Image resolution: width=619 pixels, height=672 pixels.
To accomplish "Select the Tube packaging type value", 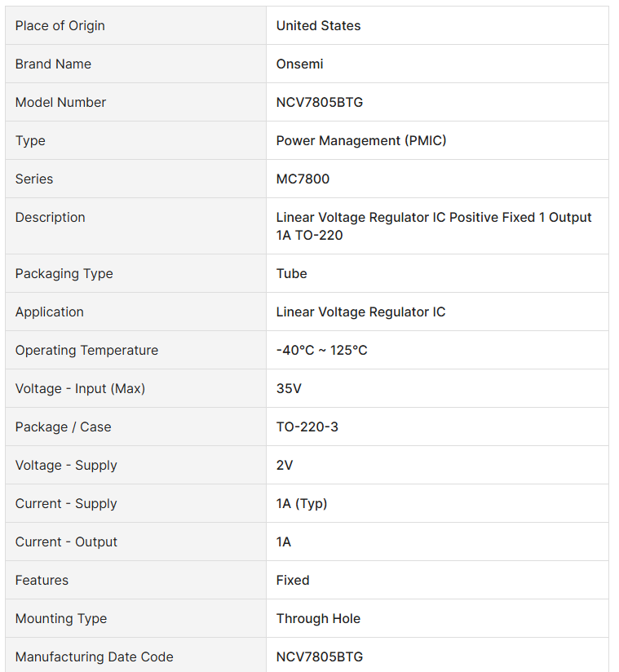I will (291, 273).
